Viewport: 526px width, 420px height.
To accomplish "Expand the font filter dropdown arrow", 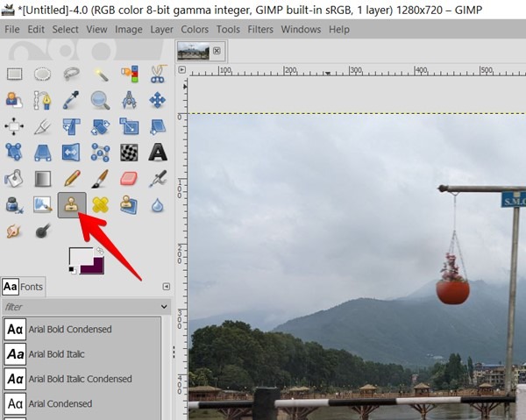I will [x=164, y=307].
